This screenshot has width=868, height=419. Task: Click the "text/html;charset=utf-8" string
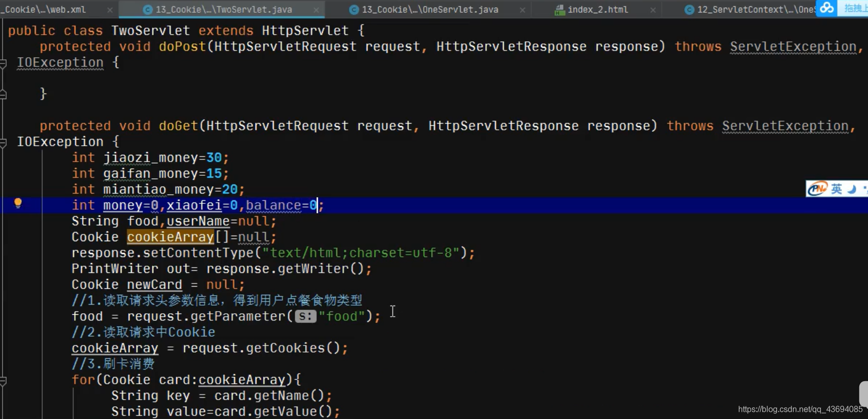click(361, 252)
